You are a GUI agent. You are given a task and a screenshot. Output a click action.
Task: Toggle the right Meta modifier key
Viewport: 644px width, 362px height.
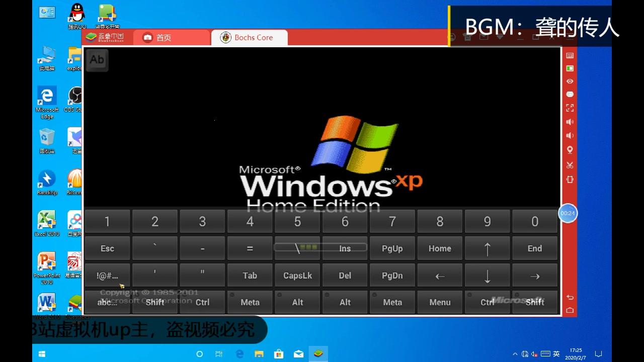click(x=392, y=302)
